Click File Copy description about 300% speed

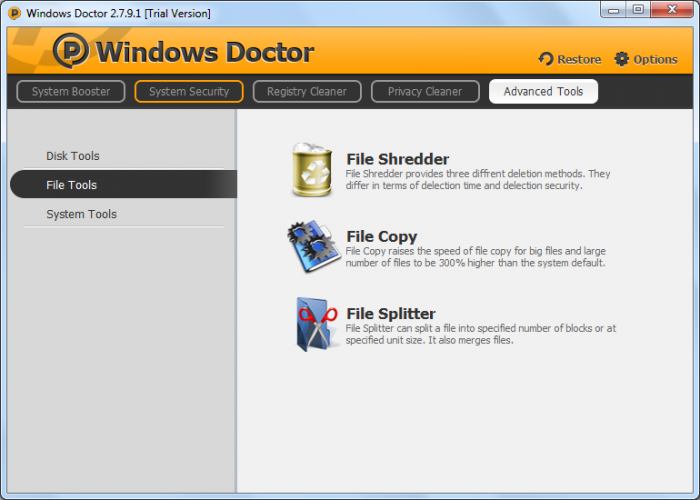pyautogui.click(x=475, y=257)
